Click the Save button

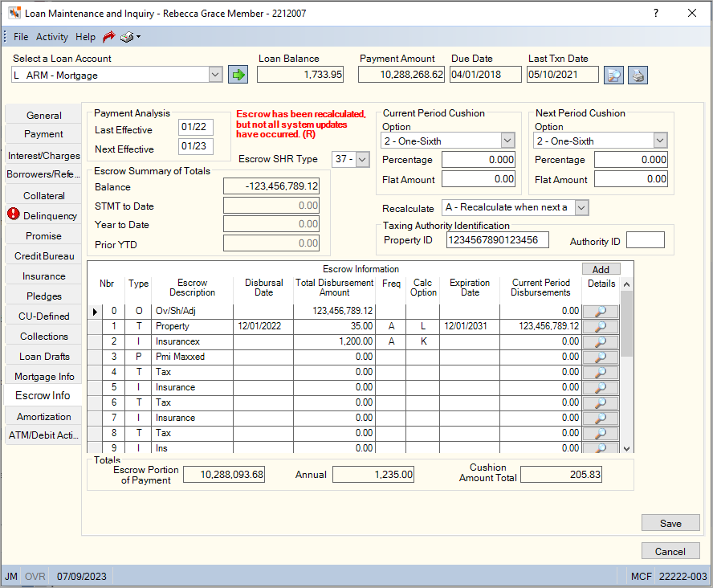[x=670, y=523]
